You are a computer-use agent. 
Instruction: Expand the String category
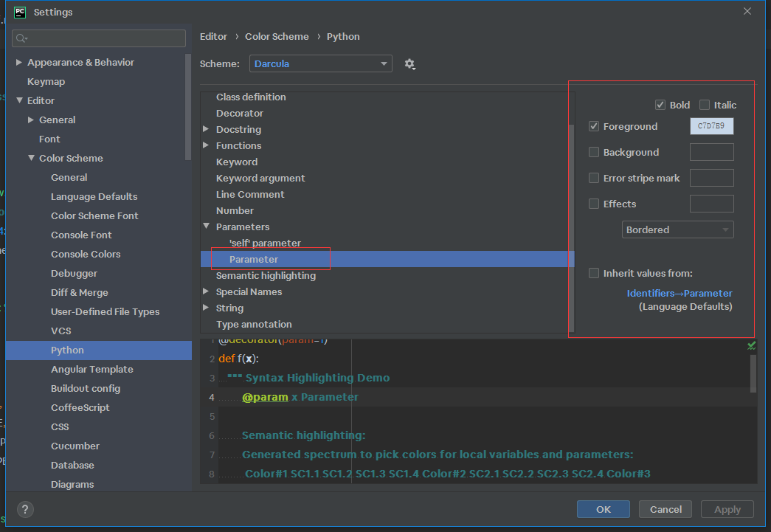coord(206,307)
